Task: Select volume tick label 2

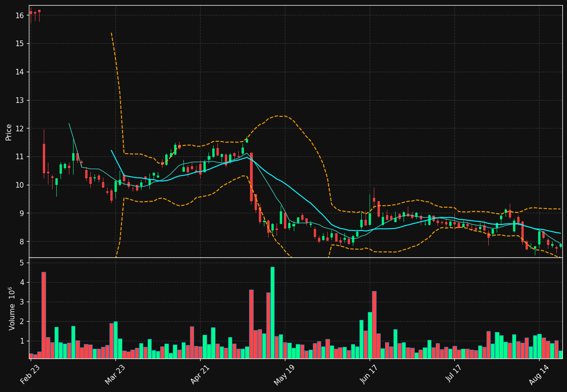Action: (22, 321)
